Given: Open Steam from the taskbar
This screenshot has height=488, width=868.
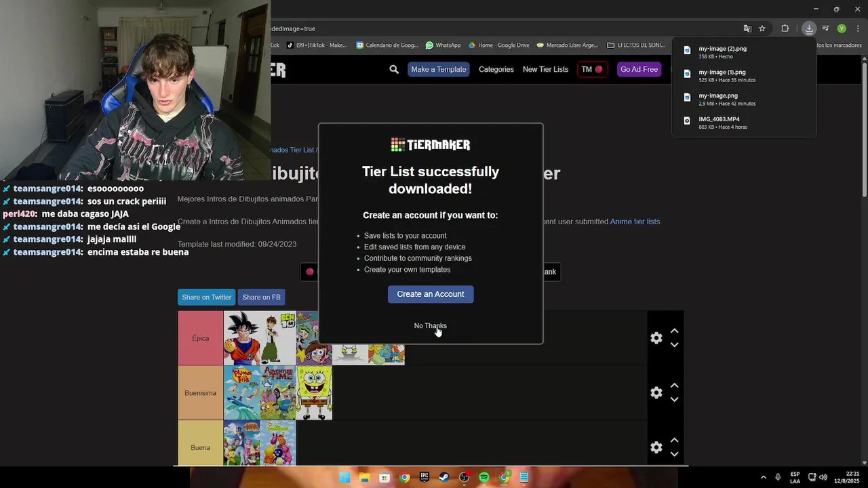Looking at the screenshot, I should coord(444,477).
